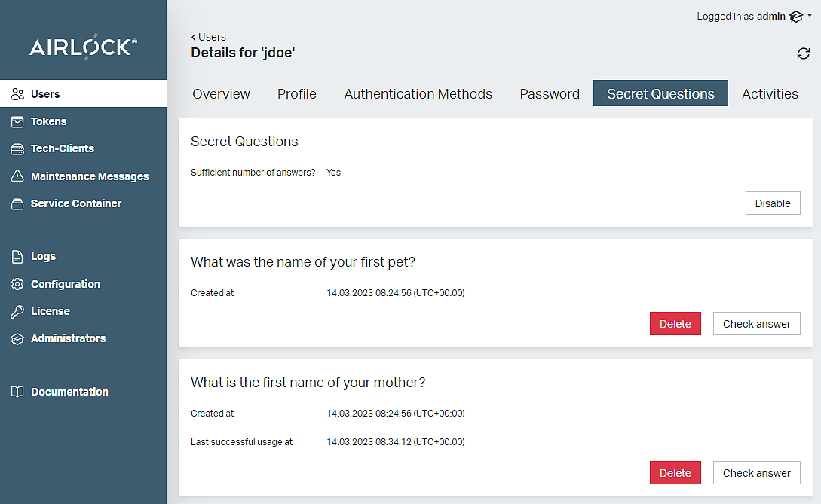This screenshot has width=821, height=504.
Task: Click the Configuration gear icon
Action: [17, 284]
